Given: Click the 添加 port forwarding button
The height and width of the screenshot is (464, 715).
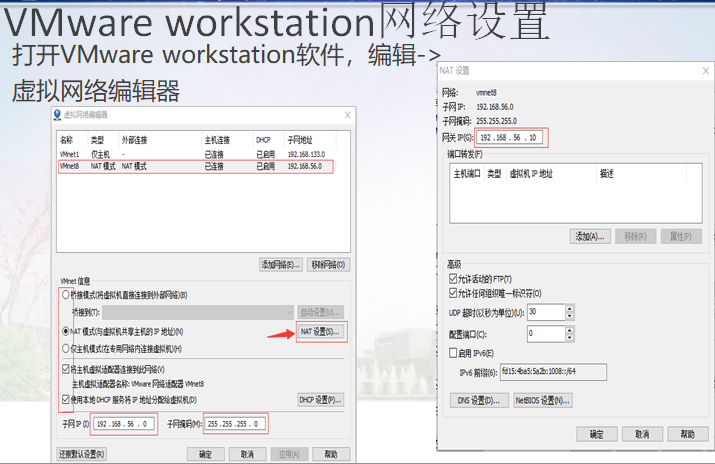Looking at the screenshot, I should pyautogui.click(x=590, y=236).
